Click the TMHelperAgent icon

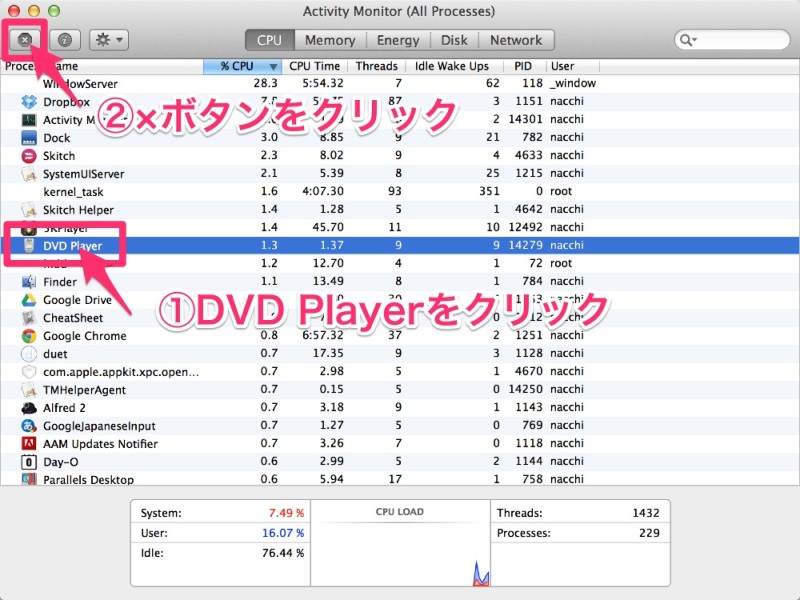(29, 390)
